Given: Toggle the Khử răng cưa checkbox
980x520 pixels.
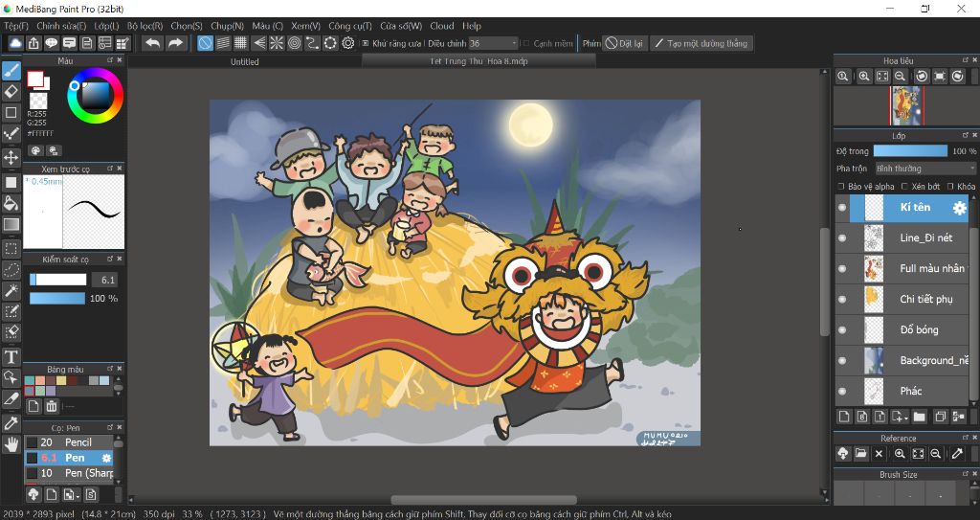Looking at the screenshot, I should 366,43.
